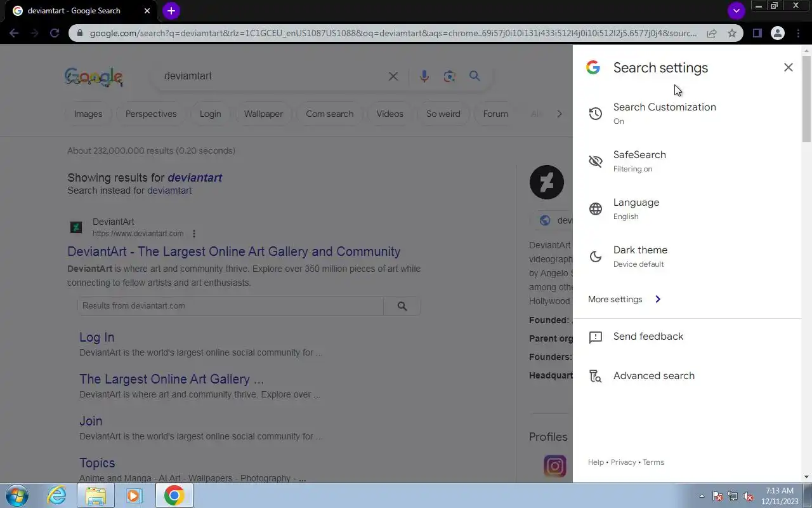Open Windows Media Player from taskbar

[134, 495]
